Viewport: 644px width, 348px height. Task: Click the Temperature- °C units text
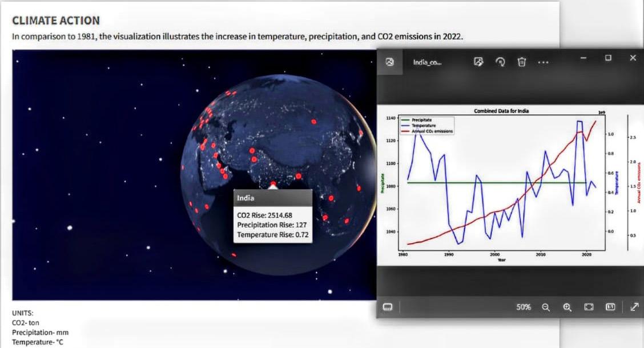pos(38,342)
